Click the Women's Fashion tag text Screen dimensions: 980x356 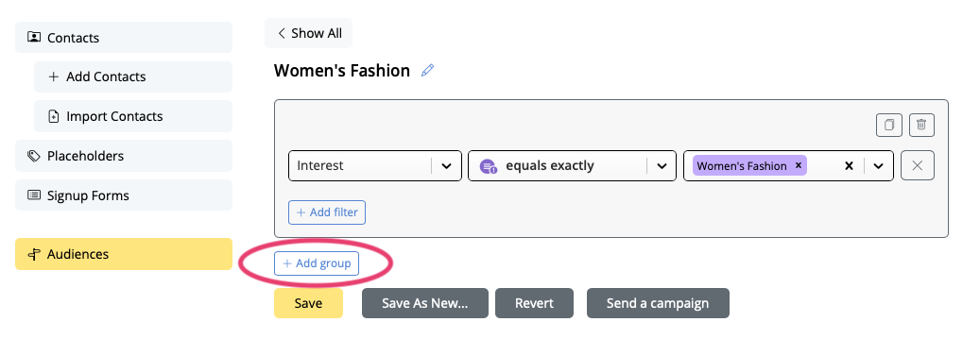pos(742,166)
